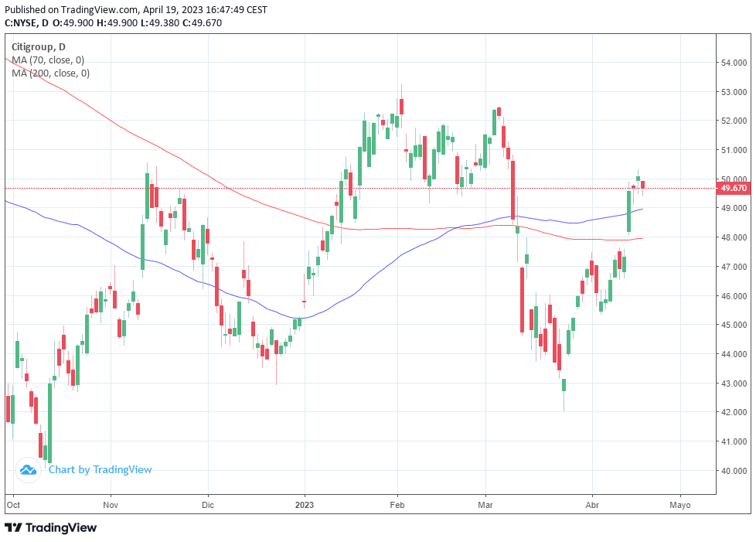Click the 48.000 price axis label

[734, 237]
